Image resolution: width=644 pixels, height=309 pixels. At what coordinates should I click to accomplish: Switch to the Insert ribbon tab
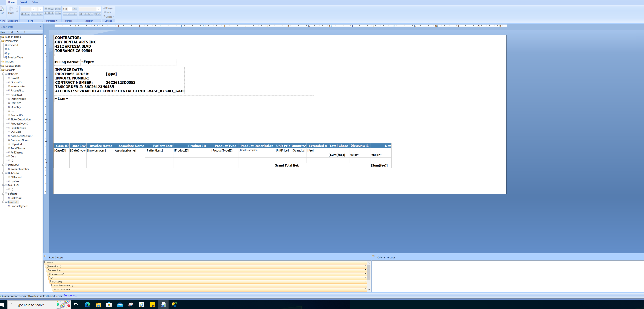click(x=23, y=2)
